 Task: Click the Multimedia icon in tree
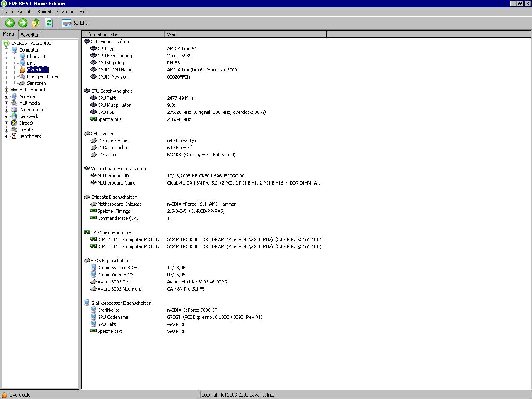14,103
